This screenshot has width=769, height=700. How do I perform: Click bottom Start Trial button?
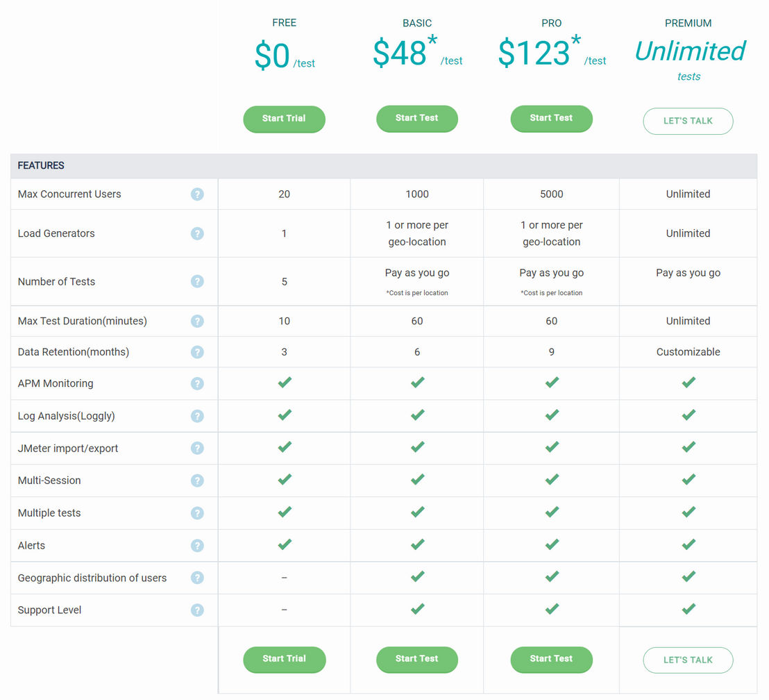click(284, 659)
